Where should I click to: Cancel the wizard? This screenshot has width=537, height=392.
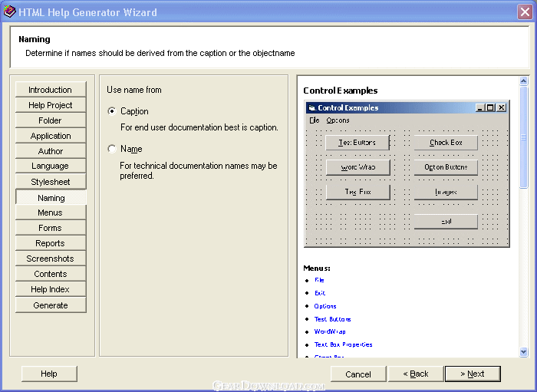(358, 374)
